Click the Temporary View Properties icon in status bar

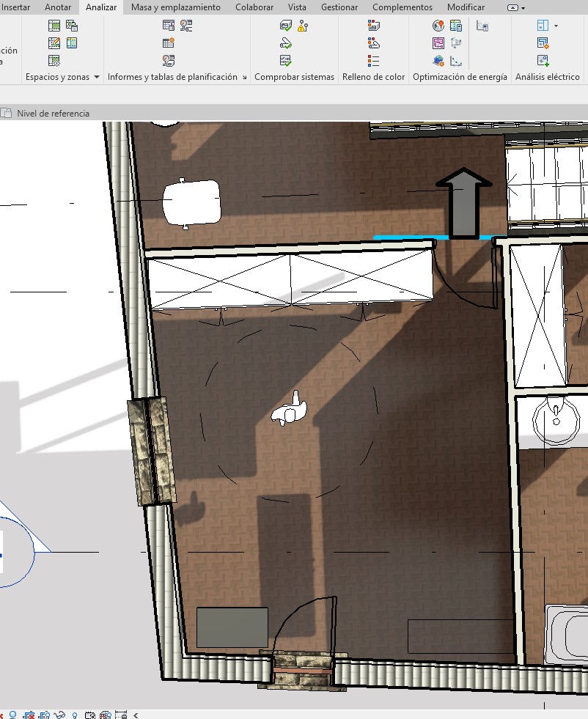coord(90,715)
